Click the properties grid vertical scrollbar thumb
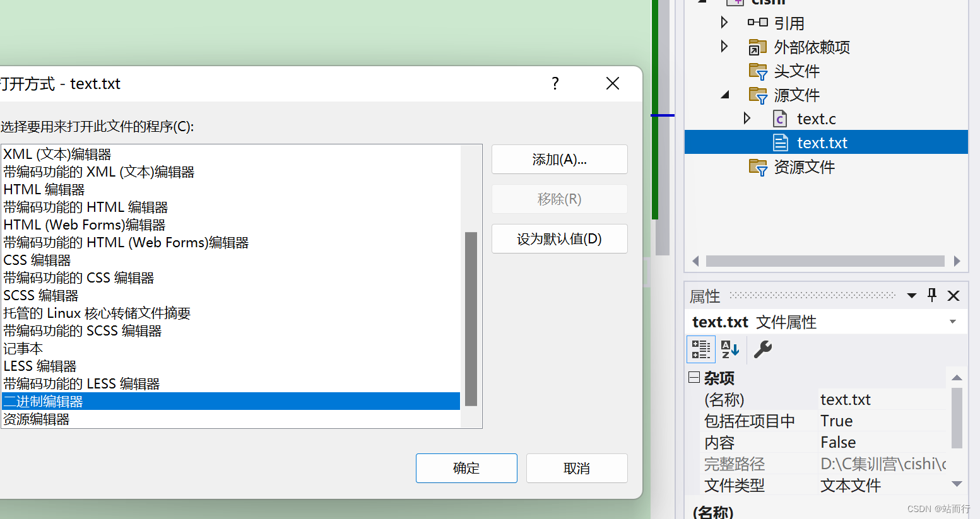 click(957, 417)
